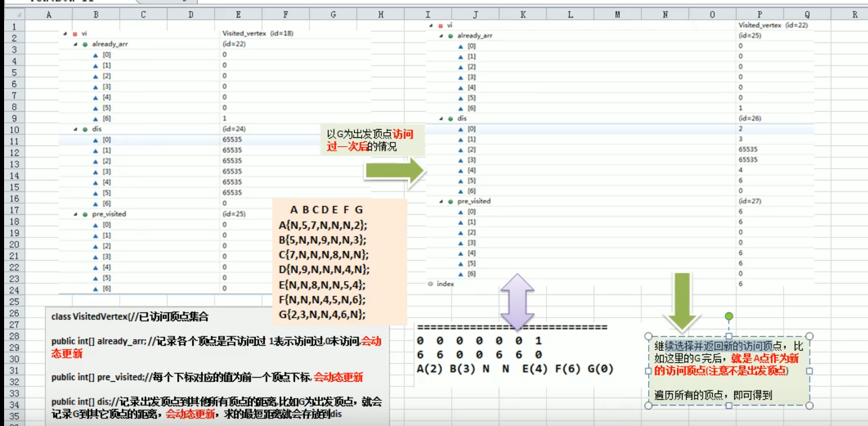This screenshot has width=868, height=426.
Task: Collapse right 'already_arr' node with id=25
Action: tap(441, 36)
